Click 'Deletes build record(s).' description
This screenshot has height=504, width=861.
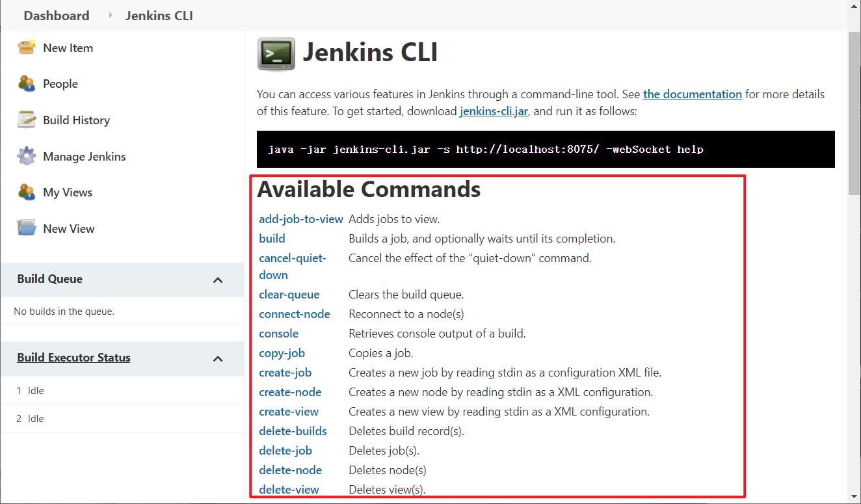[406, 431]
